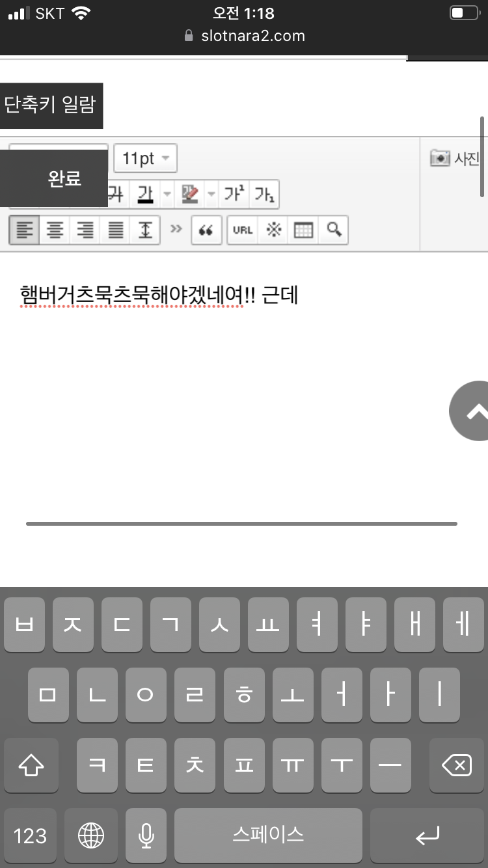
Task: Click the misspelled word 햄버거츠묵츠묵해야겠네여
Action: [132, 295]
